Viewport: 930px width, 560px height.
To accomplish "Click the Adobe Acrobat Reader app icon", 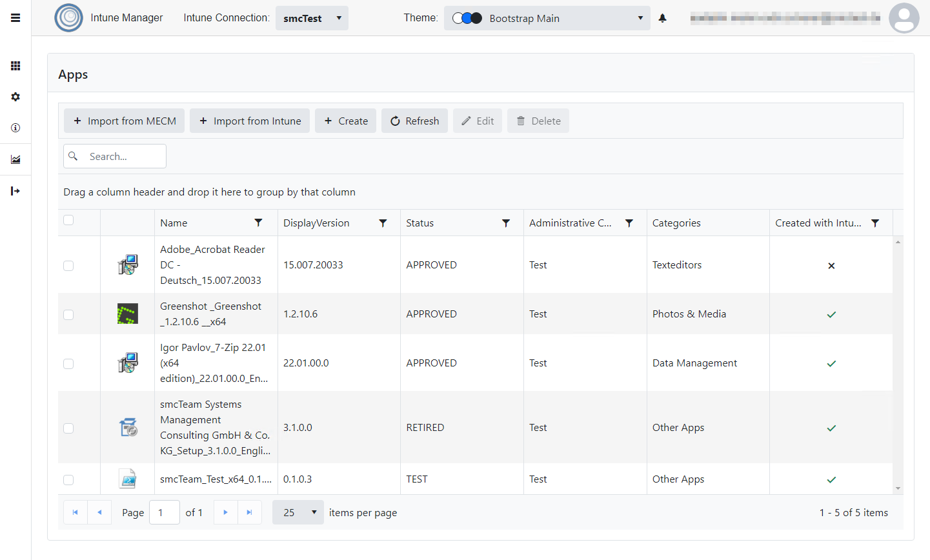I will tap(128, 265).
